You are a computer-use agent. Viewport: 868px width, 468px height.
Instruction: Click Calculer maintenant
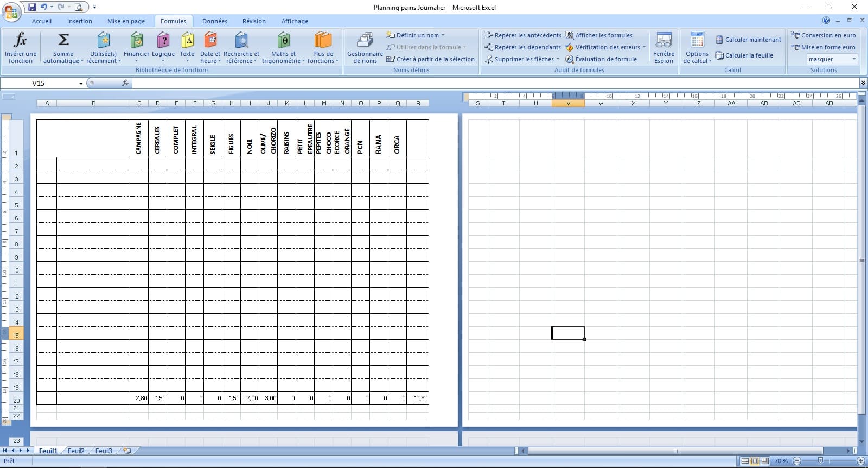coord(749,40)
